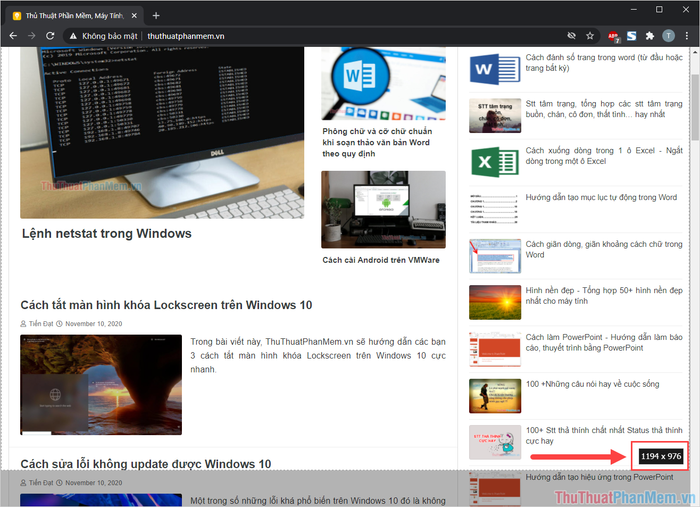
Task: Open the Adblock Plus extension icon
Action: coord(614,35)
